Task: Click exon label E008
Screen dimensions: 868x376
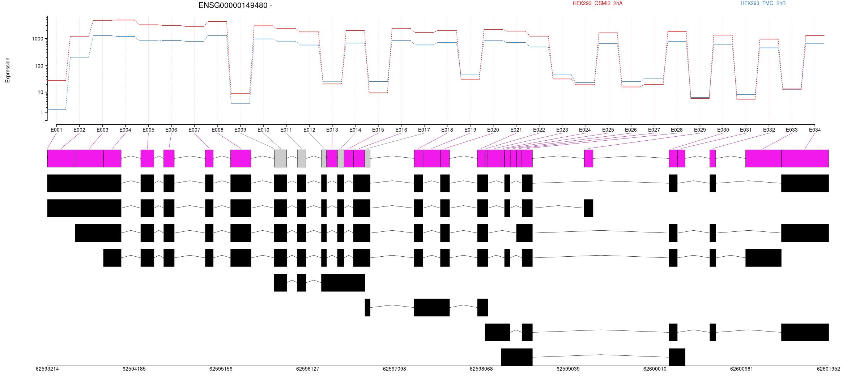Action: pyautogui.click(x=217, y=130)
